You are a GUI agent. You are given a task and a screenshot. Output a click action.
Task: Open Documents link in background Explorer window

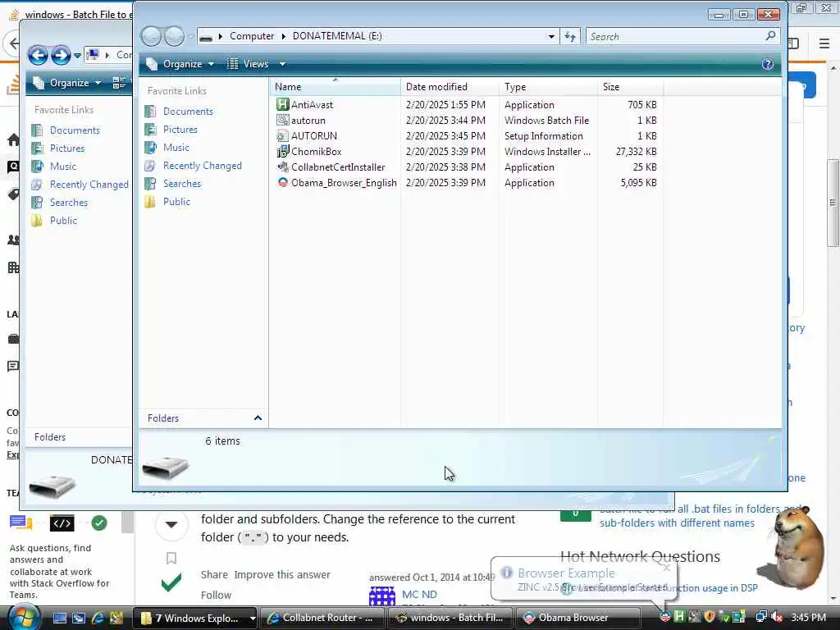click(75, 130)
